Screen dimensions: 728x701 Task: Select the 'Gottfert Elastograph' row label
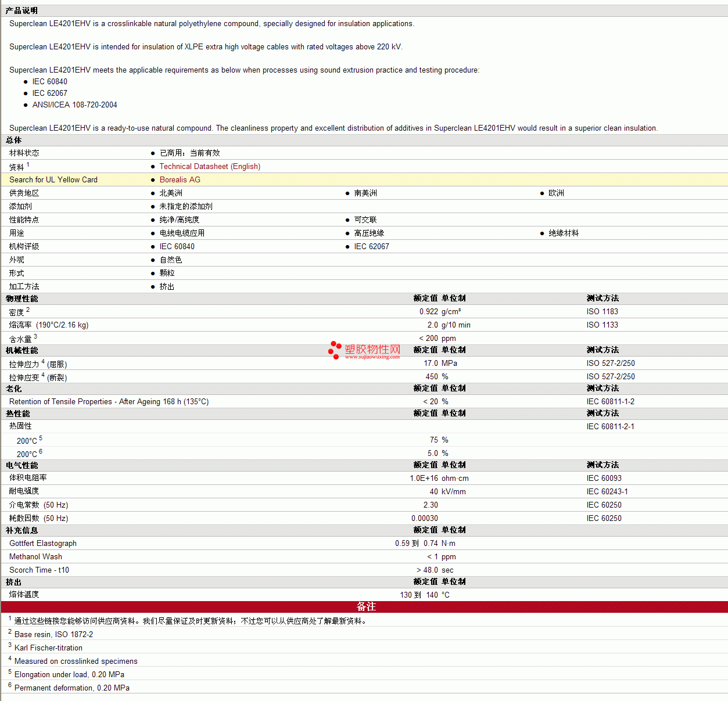click(43, 543)
